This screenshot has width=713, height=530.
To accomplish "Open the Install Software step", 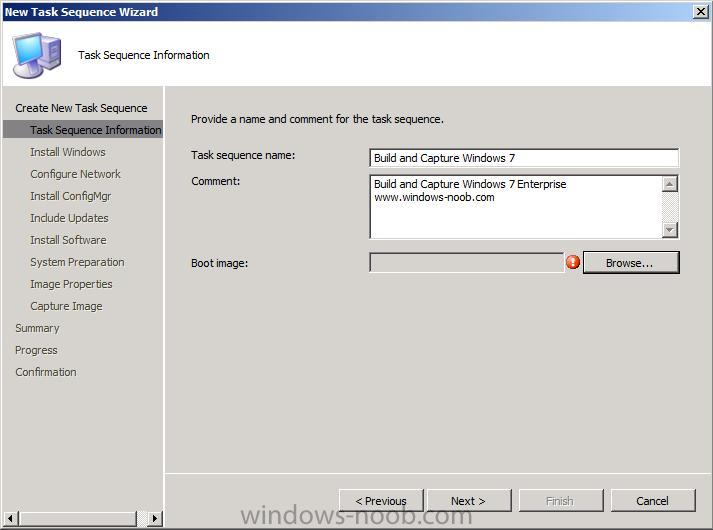I will pos(68,240).
